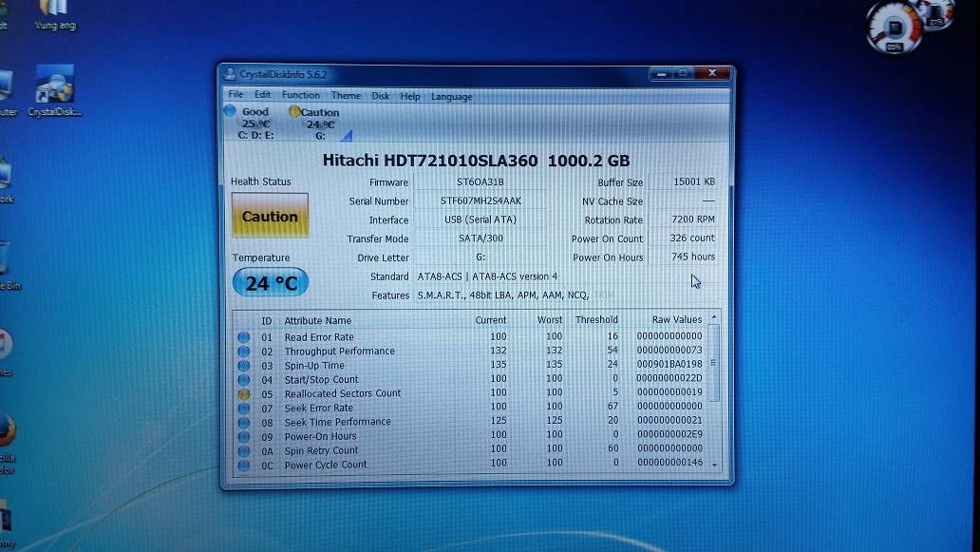980x552 pixels.
Task: Click the Threshold column header
Action: pyautogui.click(x=596, y=319)
